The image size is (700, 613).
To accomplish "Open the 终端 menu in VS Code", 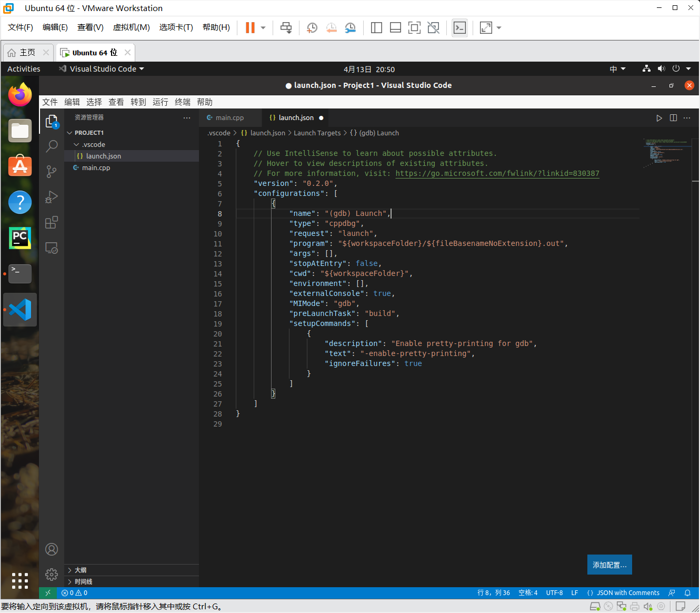I will tap(183, 102).
